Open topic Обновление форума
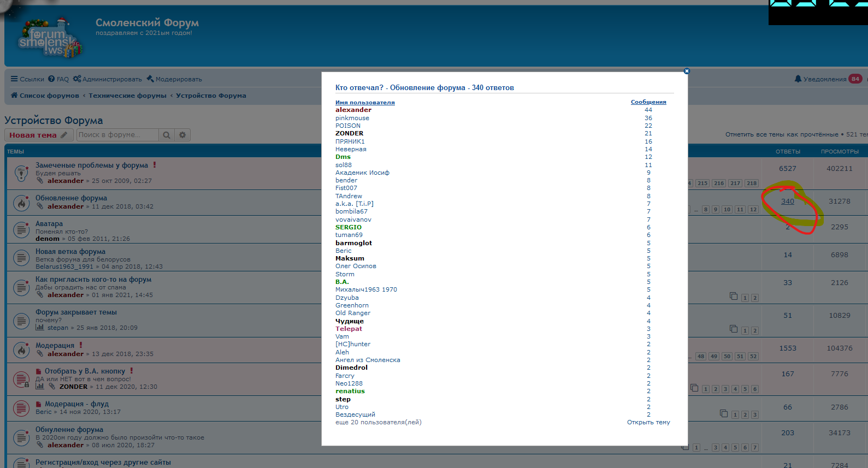868x468 pixels. [72, 198]
